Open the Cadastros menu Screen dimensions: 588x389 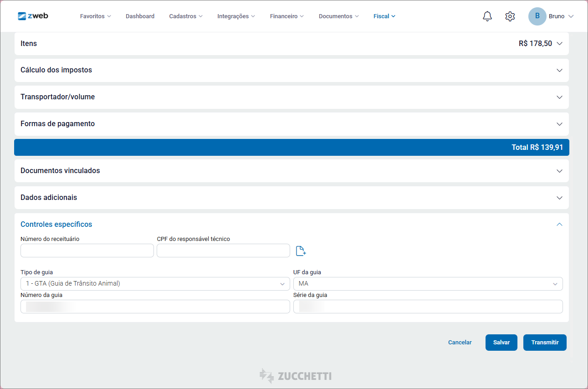[185, 16]
